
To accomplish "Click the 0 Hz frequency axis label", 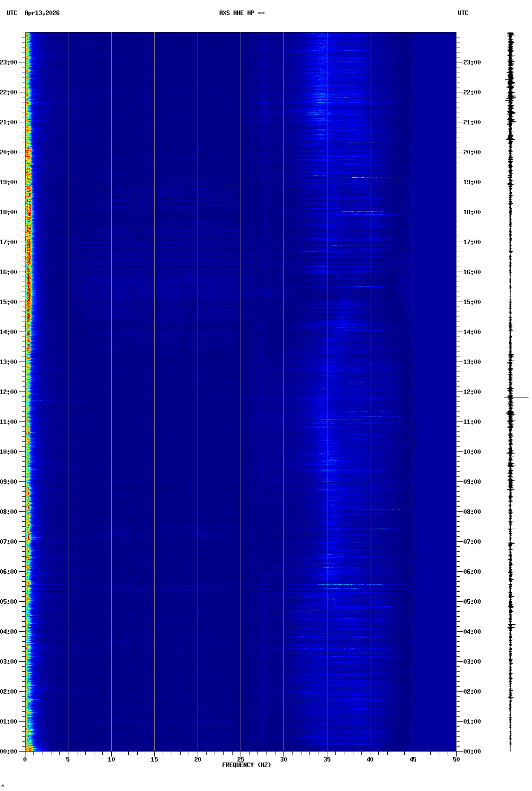I will tap(25, 760).
